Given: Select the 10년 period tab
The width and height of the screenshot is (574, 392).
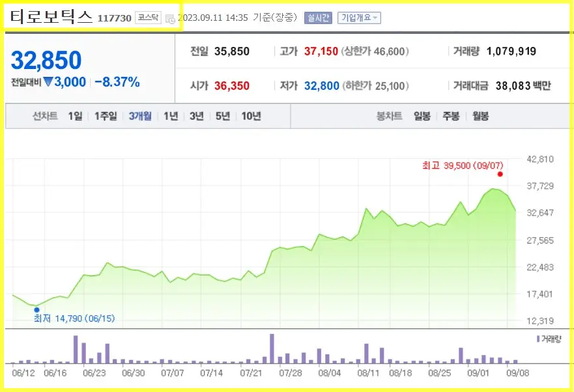Looking at the screenshot, I should click(x=250, y=115).
